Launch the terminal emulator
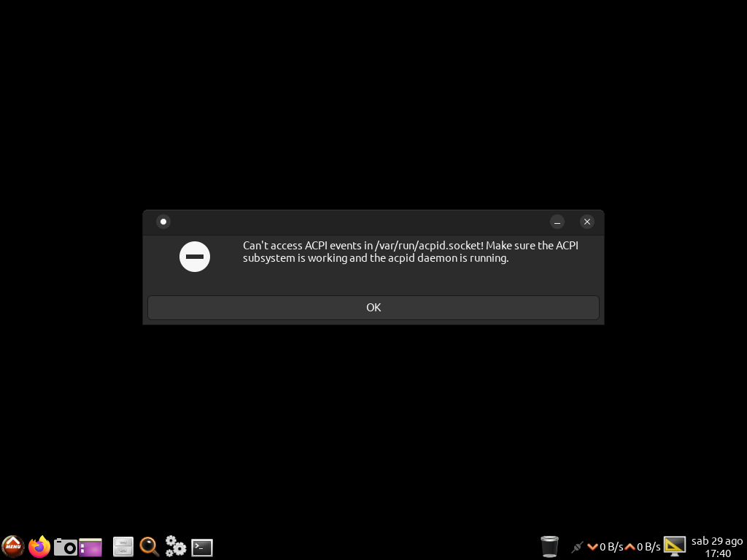 click(202, 548)
